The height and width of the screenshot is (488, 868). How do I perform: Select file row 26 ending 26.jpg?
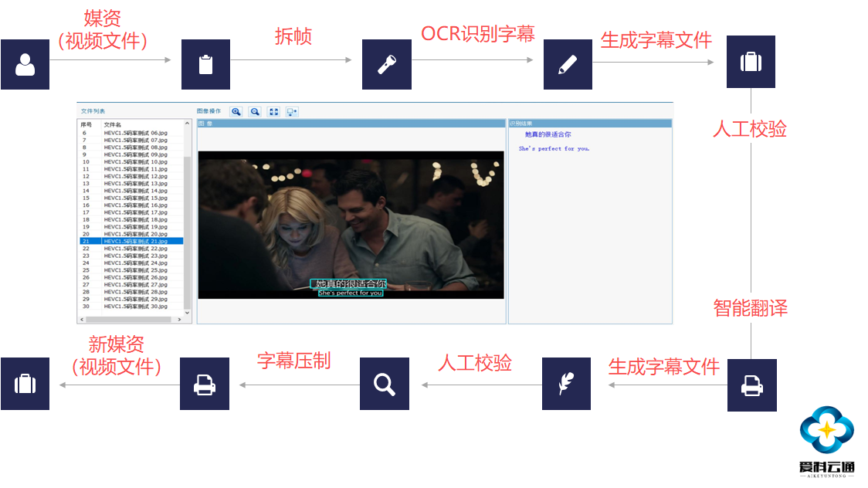[132, 277]
